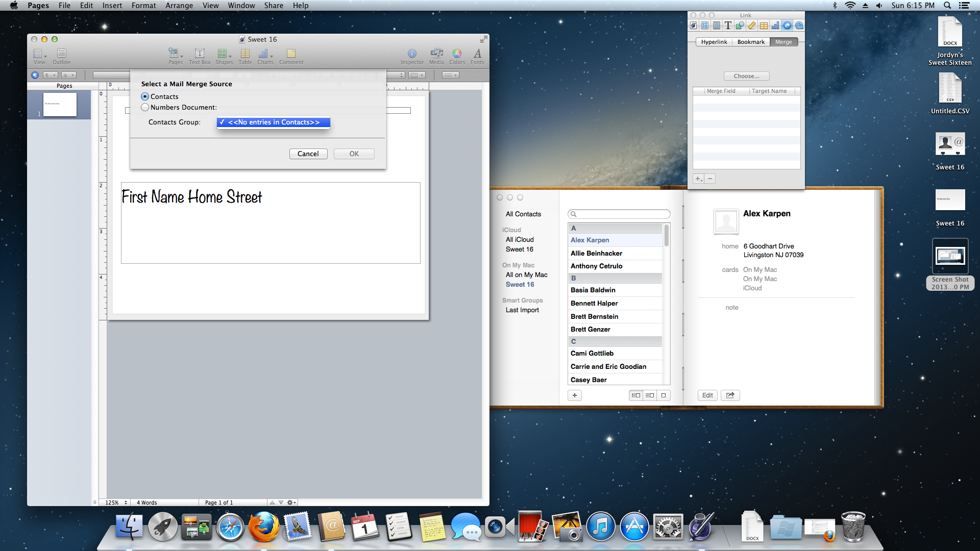Switch to Text inspector icon
The image size is (980, 551).
click(728, 26)
